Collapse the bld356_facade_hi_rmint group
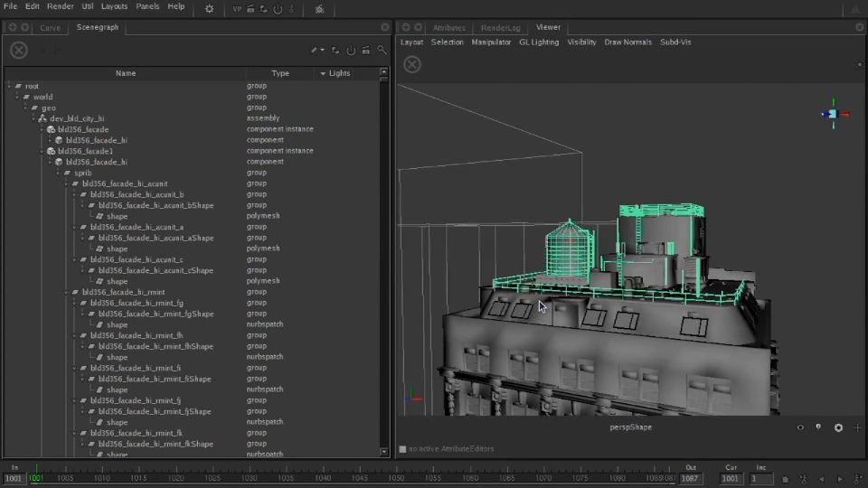Screen dimensions: 868x488 [67, 292]
